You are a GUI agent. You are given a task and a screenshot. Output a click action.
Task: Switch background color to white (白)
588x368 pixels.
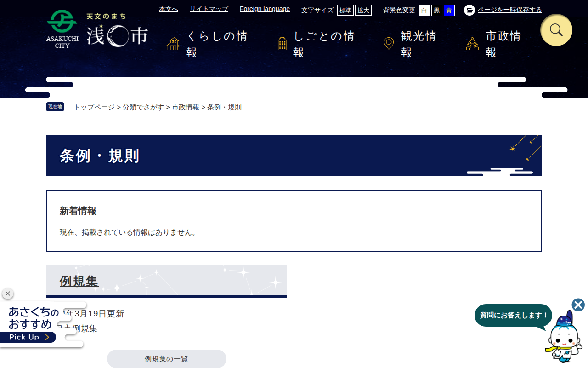[424, 10]
